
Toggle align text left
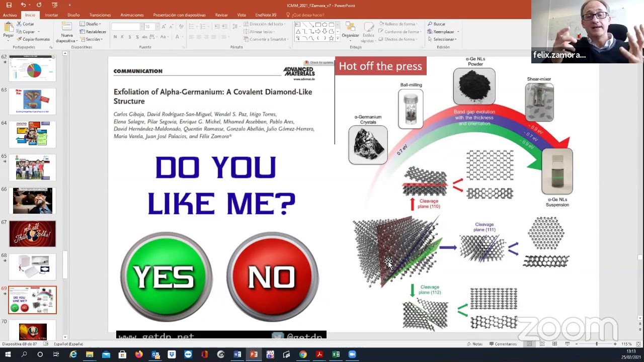(x=192, y=37)
